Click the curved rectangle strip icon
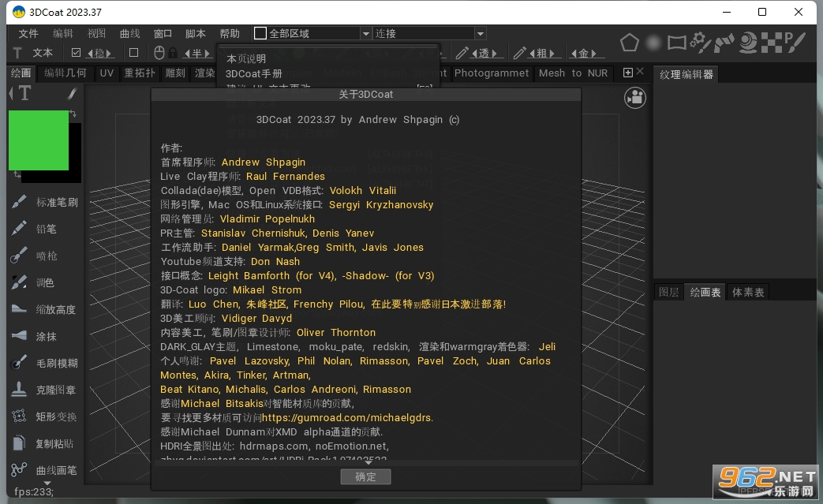Viewport: 823px width, 504px height. coord(676,43)
